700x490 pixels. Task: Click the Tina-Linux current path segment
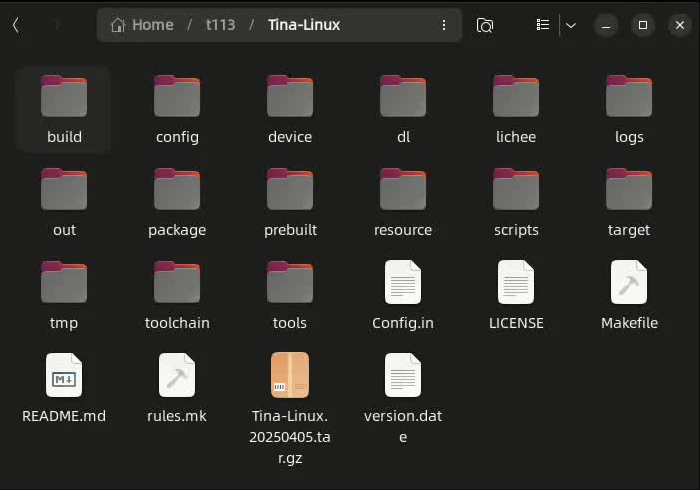tap(304, 25)
